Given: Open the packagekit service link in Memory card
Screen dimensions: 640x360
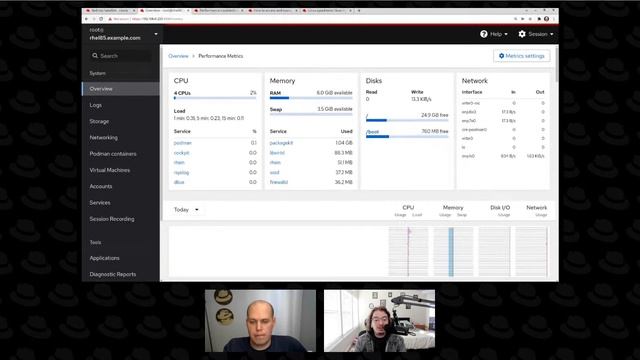Looking at the screenshot, I should coord(281,143).
